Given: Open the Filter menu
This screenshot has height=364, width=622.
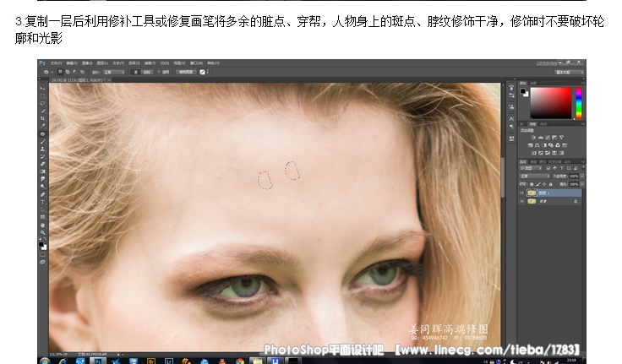Looking at the screenshot, I should click(x=150, y=63).
